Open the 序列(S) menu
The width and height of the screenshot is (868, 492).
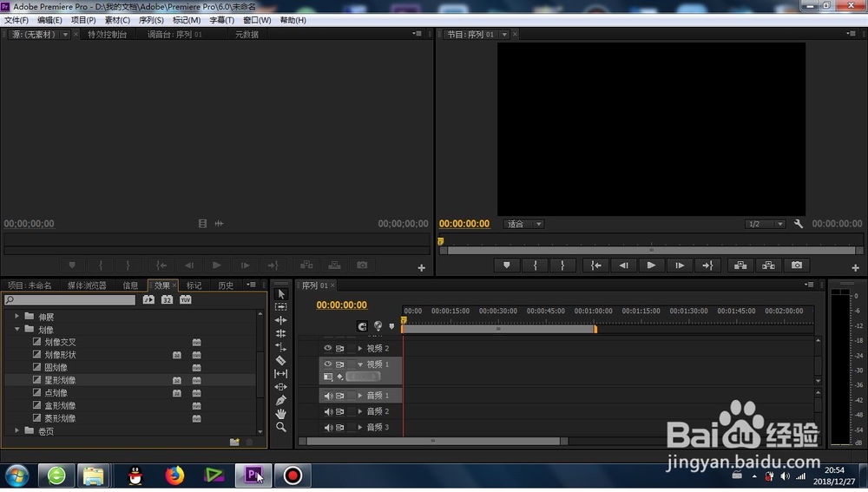click(x=151, y=20)
